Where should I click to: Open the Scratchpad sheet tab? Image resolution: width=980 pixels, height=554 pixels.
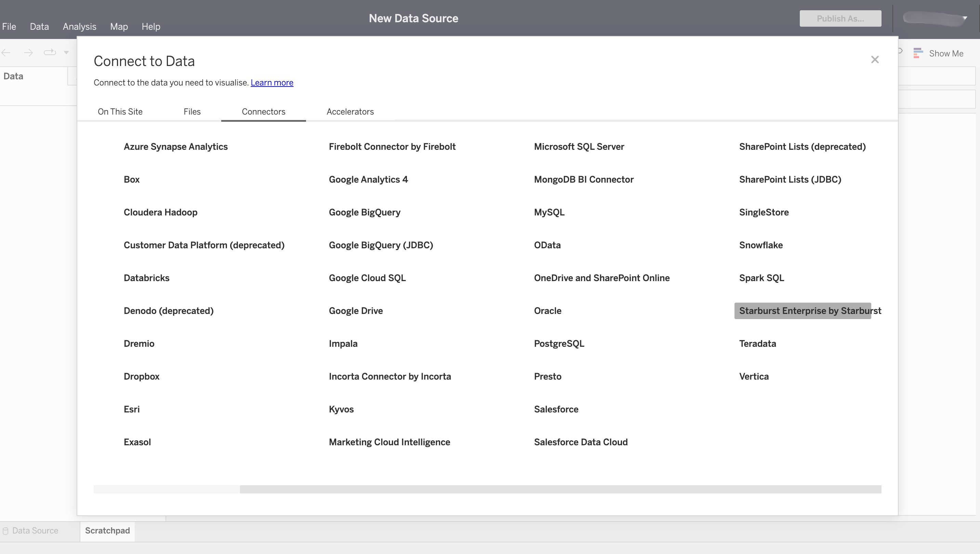pos(107,531)
